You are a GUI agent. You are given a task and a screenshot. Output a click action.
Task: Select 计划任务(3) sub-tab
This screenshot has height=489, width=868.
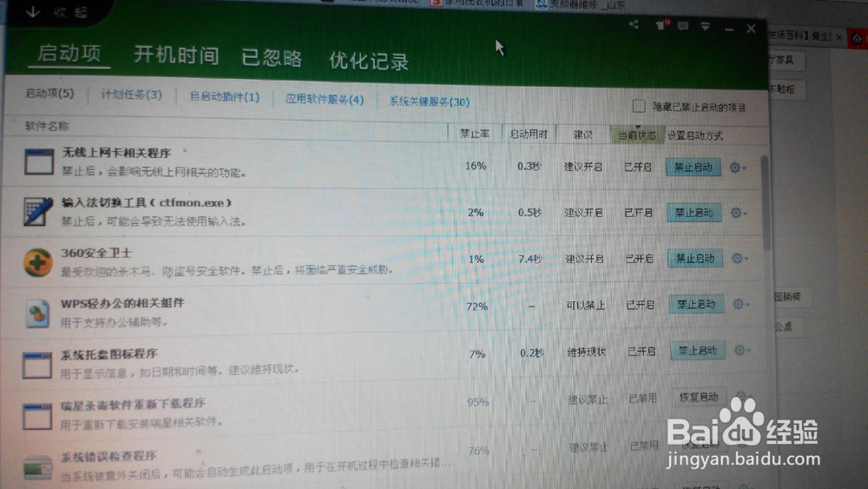(131, 95)
